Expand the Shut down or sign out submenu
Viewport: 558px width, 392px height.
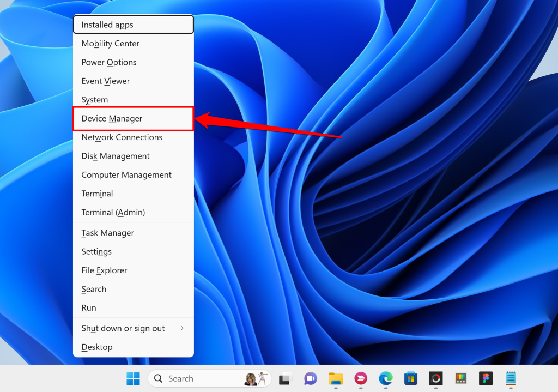[x=134, y=328]
